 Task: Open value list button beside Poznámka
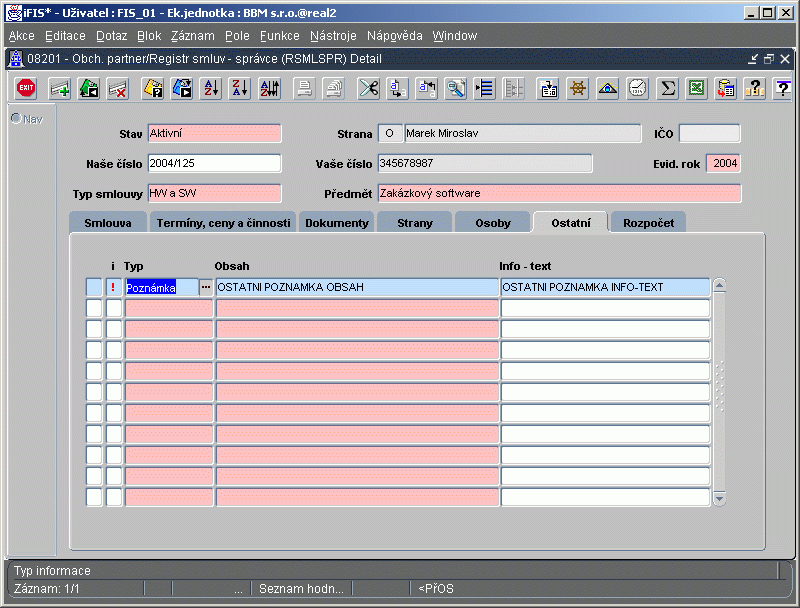206,287
